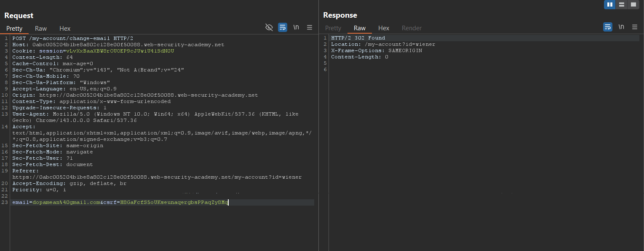644x251 pixels.
Task: Click the Sec-Fetch-Site: same-origin header
Action: pyautogui.click(x=58, y=145)
